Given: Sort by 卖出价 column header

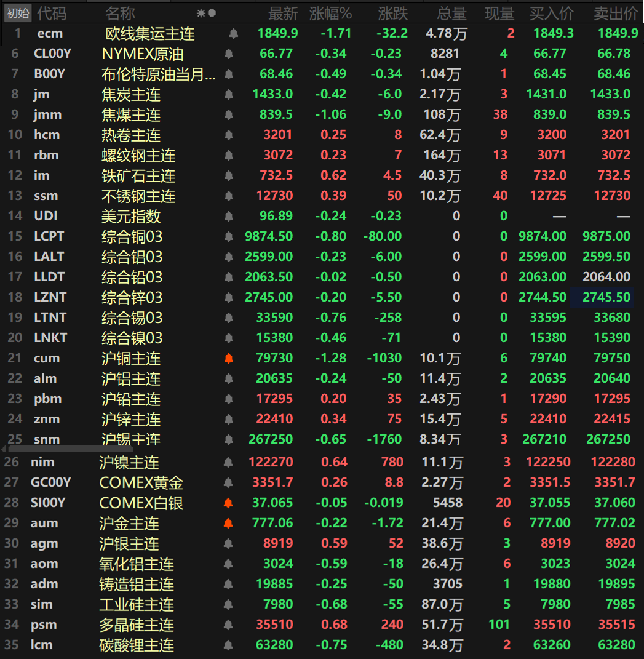Looking at the screenshot, I should [616, 14].
